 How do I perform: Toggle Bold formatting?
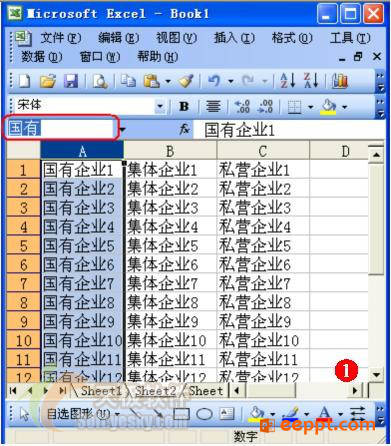[x=184, y=107]
